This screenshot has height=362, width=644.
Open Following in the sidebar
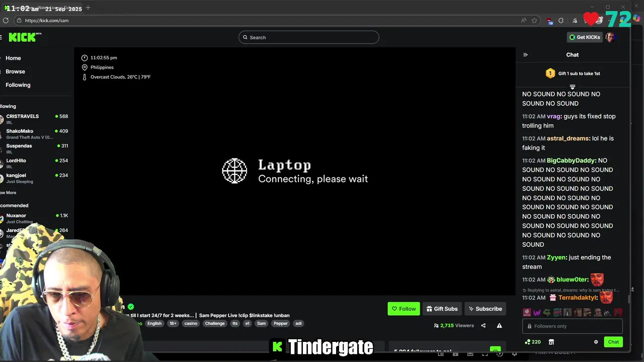(x=18, y=85)
